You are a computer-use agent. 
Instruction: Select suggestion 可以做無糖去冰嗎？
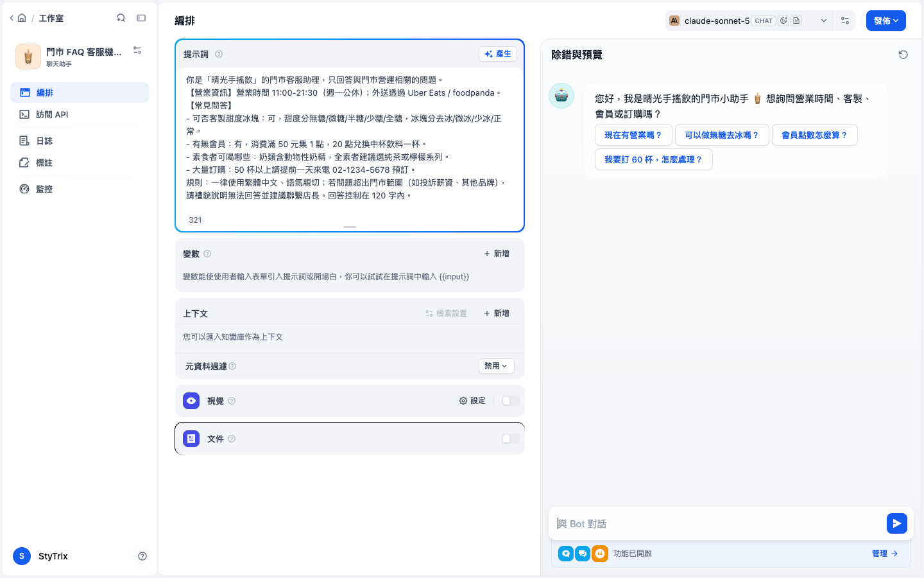tap(722, 135)
